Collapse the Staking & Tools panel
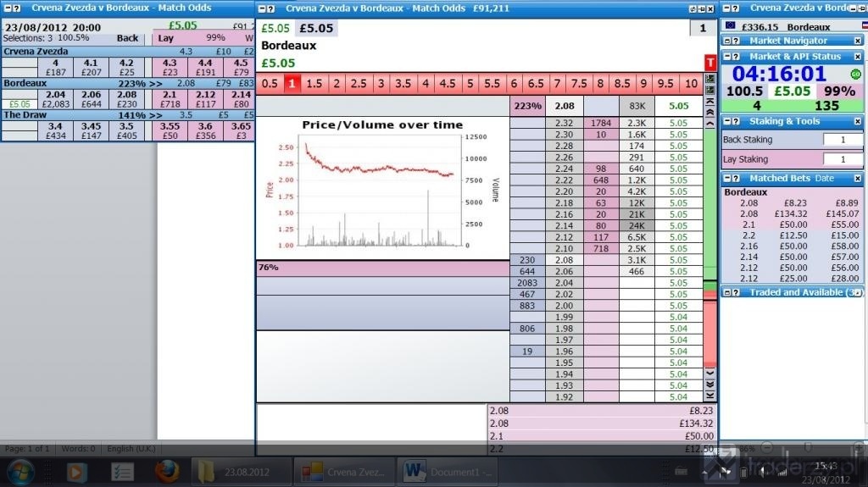868x487 pixels. click(x=727, y=121)
